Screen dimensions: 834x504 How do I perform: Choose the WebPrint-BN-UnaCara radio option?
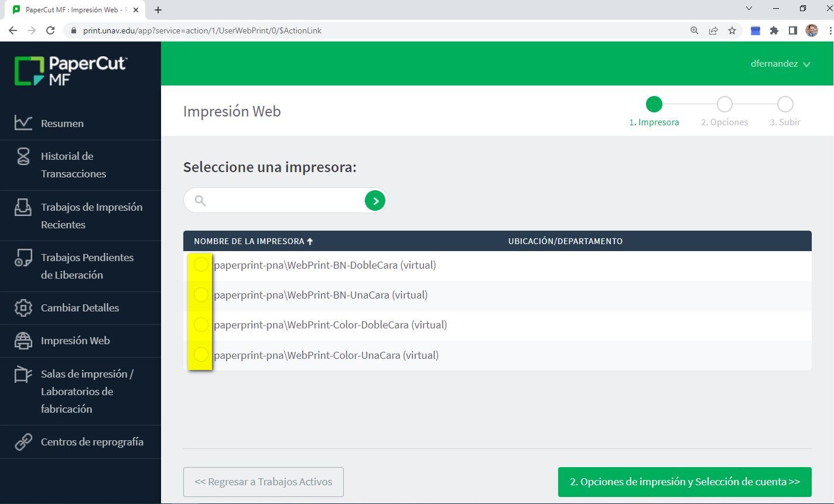[x=201, y=294]
